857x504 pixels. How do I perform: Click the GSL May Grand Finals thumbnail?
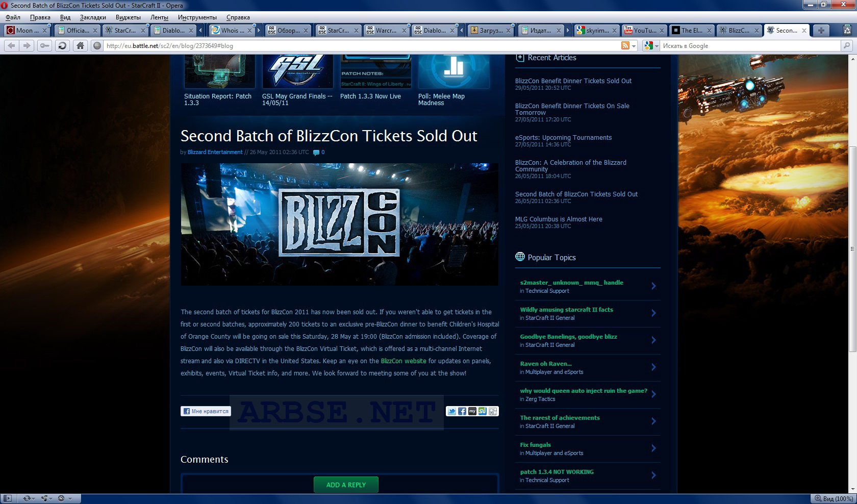pos(297,71)
